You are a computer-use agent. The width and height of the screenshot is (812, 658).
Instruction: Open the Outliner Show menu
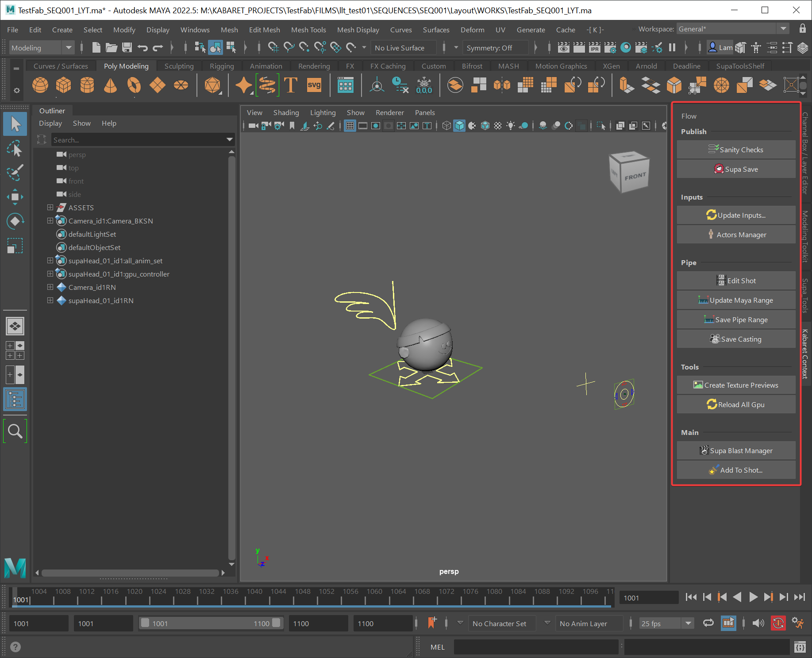click(x=81, y=123)
